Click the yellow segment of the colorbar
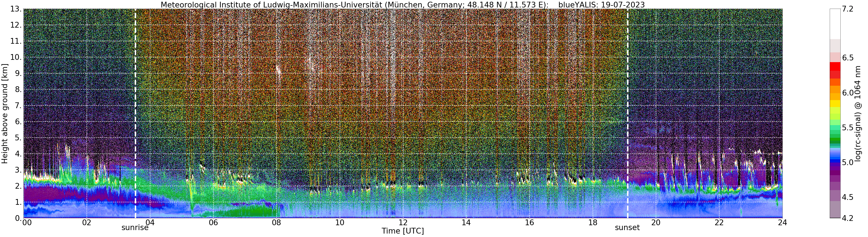 (x=835, y=103)
